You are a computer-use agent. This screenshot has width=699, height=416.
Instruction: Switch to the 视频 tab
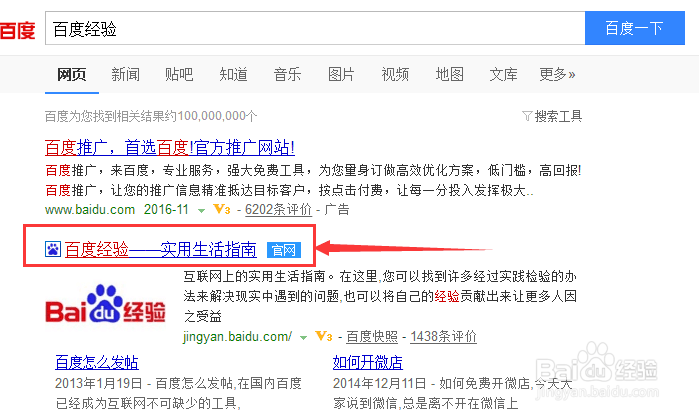pos(395,74)
